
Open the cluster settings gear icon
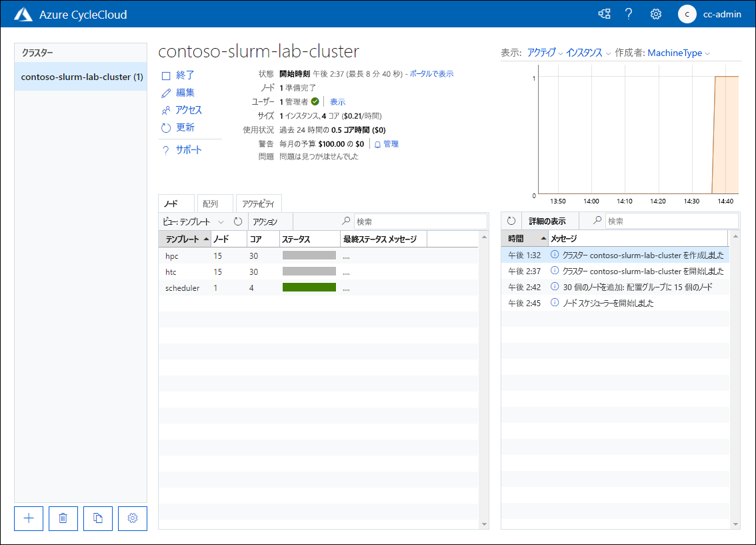coord(132,518)
